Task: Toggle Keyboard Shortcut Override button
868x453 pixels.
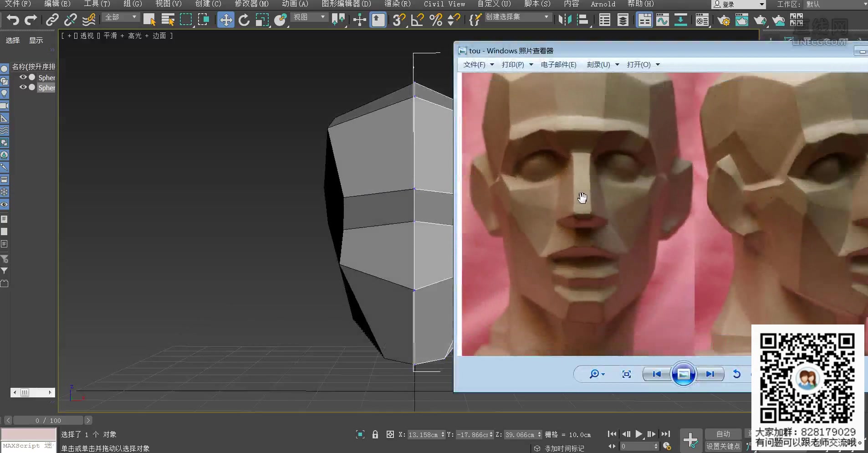Action: click(x=378, y=20)
